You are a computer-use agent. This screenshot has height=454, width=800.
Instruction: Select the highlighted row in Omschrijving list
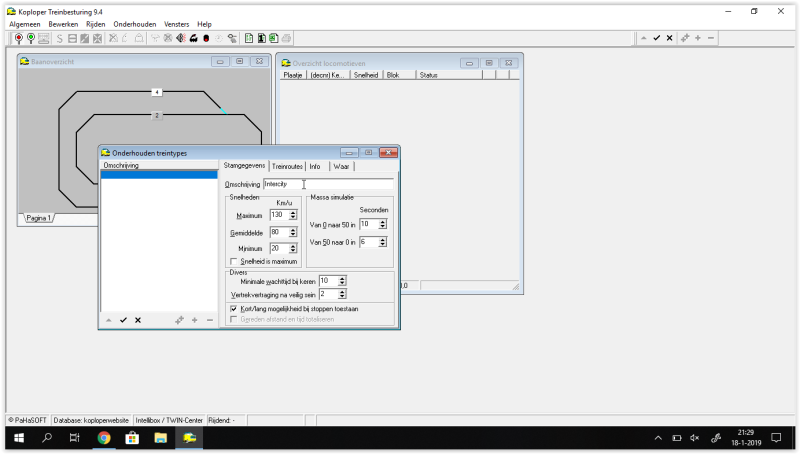click(x=159, y=175)
